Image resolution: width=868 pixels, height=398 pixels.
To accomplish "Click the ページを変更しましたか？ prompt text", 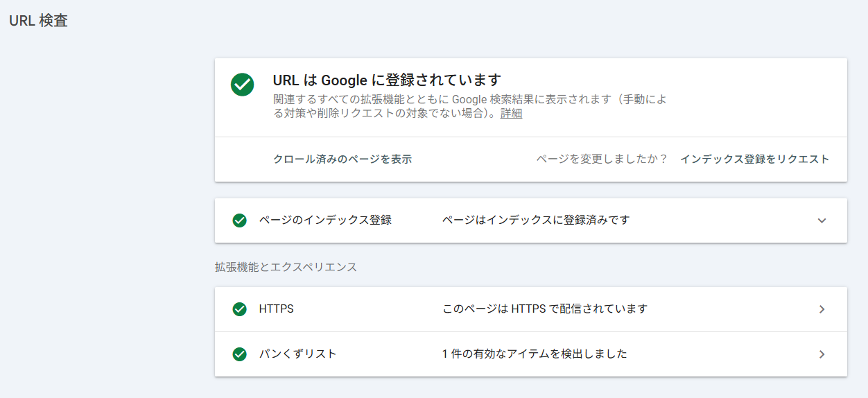I will coord(601,159).
